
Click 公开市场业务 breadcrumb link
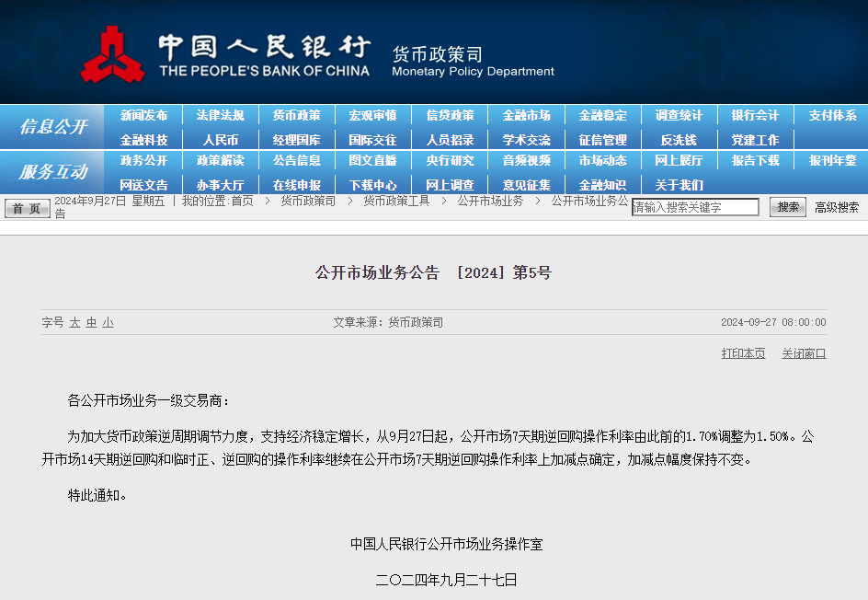[490, 201]
